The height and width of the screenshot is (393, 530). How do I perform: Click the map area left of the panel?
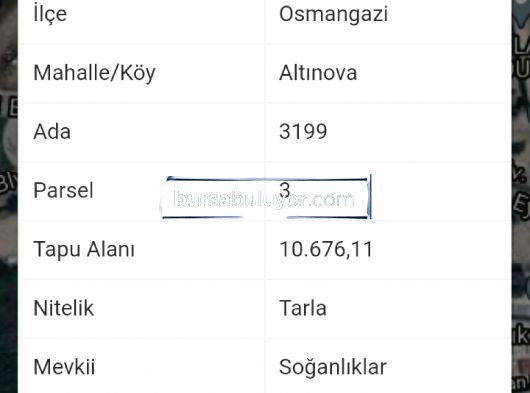coord(9,196)
